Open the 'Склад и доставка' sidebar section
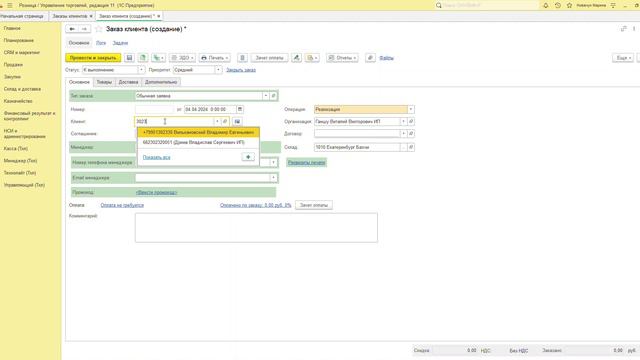The height and width of the screenshot is (360, 640). coord(22,89)
